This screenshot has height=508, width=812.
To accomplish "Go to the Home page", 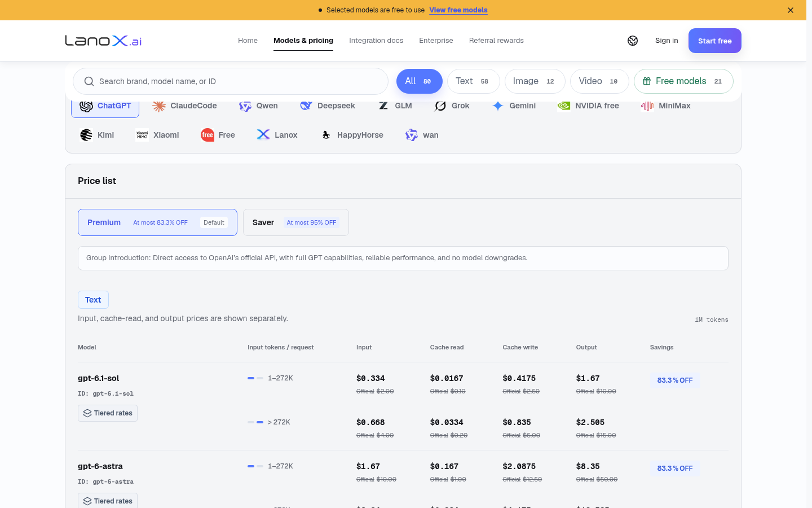I will (x=248, y=41).
